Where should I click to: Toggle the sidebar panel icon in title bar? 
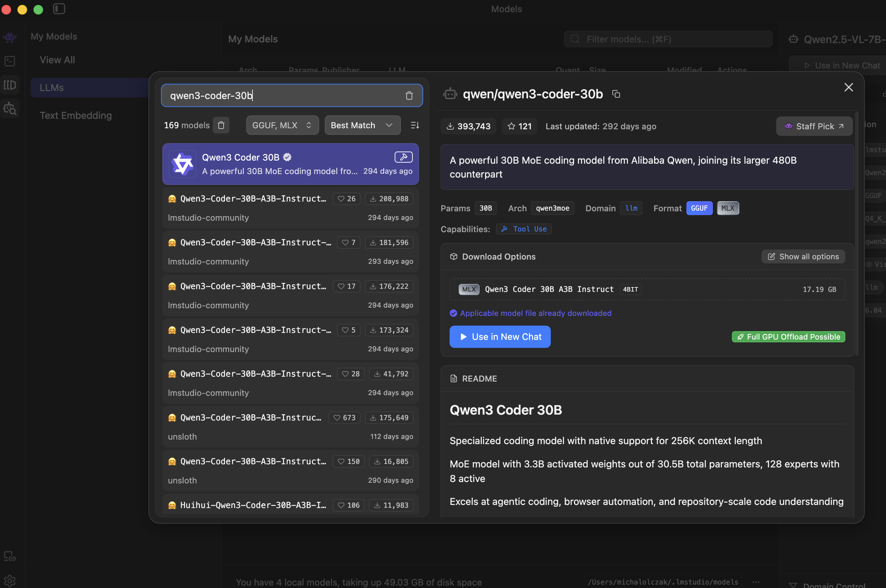[x=59, y=9]
